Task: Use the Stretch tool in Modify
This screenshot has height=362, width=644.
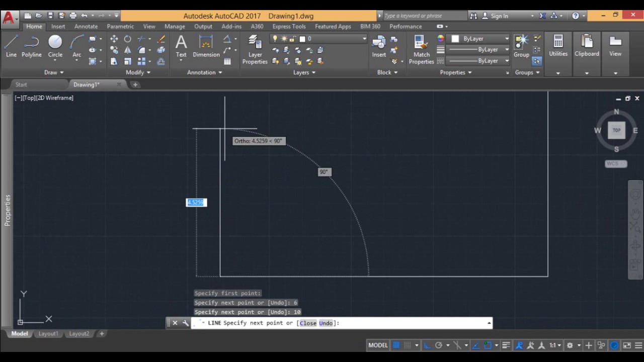Action: point(114,61)
